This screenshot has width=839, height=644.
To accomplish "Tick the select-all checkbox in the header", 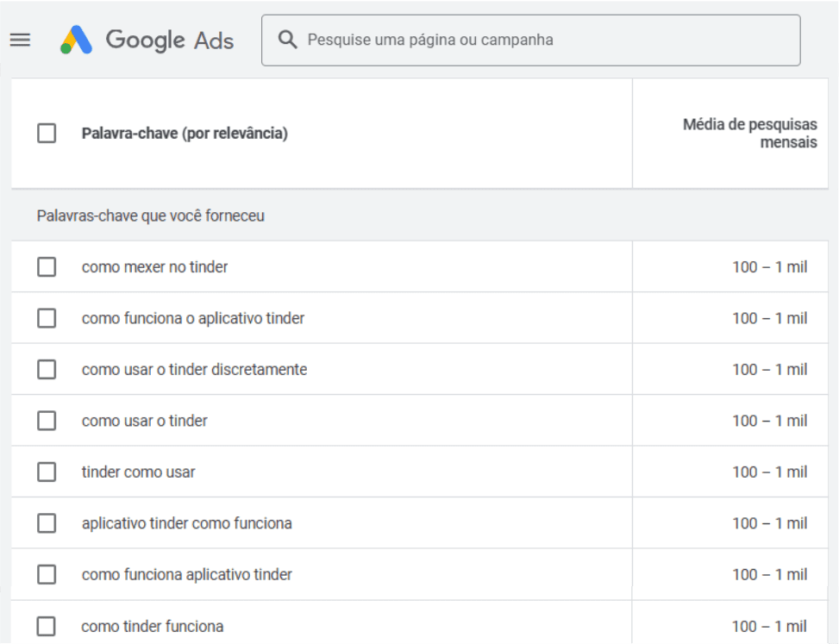I will tap(47, 134).
